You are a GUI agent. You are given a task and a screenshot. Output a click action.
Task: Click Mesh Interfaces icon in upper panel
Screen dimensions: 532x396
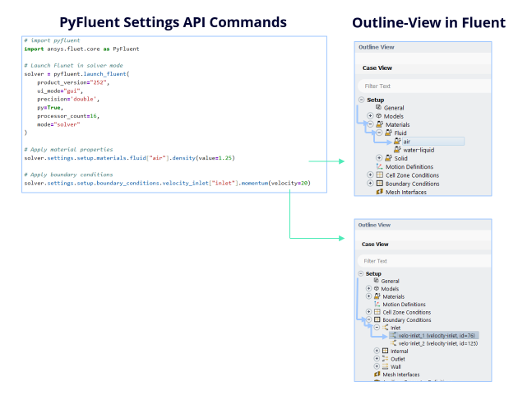pos(379,192)
